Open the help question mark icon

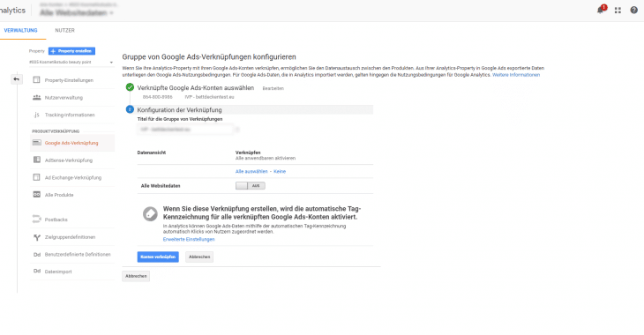pyautogui.click(x=633, y=11)
